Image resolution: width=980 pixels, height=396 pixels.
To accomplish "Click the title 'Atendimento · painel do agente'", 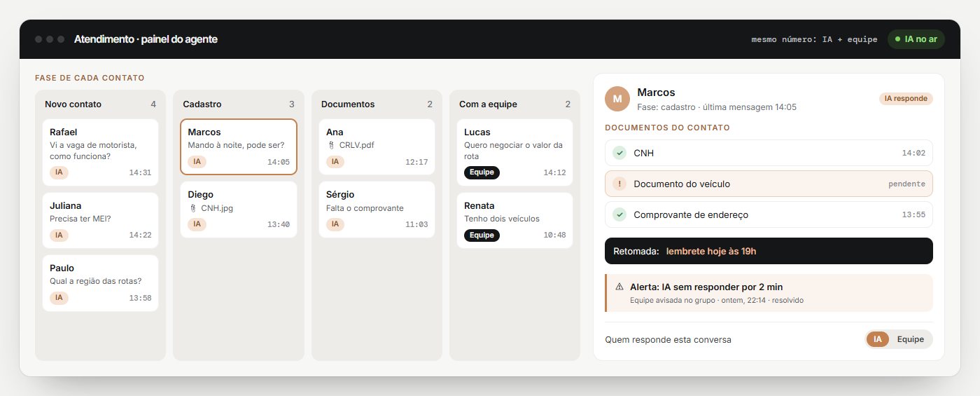I will pyautogui.click(x=146, y=39).
